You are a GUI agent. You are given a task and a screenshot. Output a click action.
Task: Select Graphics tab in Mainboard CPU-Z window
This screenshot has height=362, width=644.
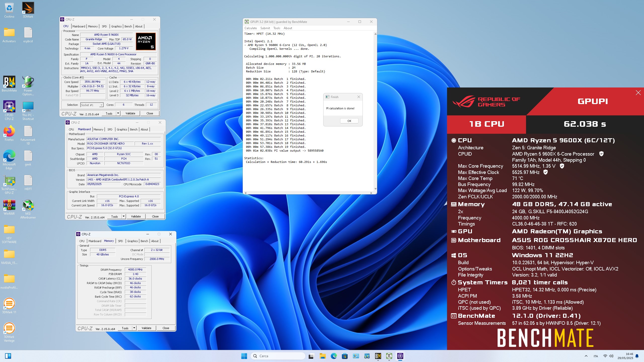tap(122, 129)
